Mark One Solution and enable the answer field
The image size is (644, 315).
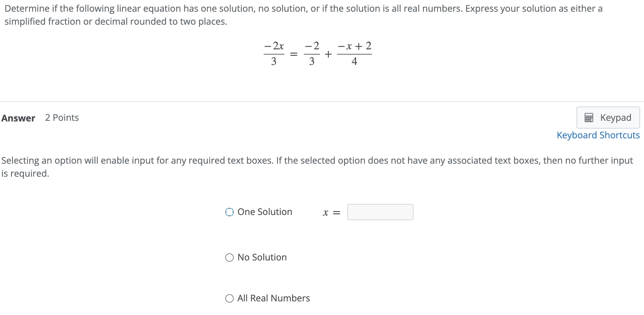tap(229, 212)
